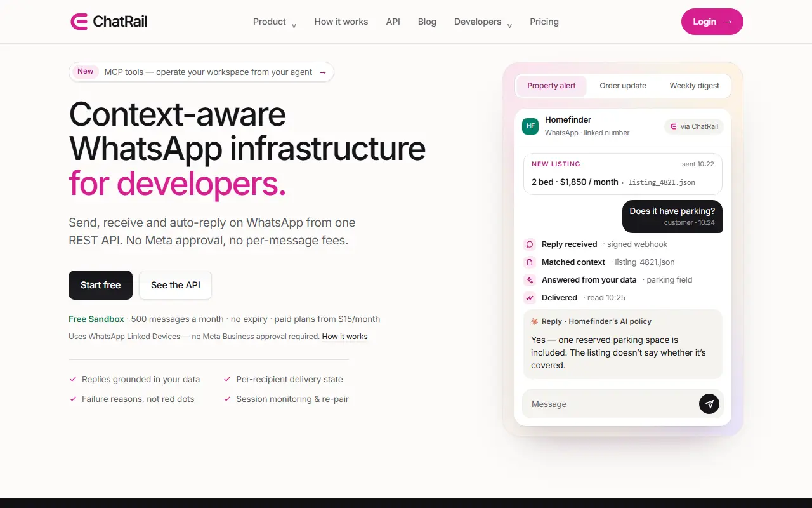Image resolution: width=812 pixels, height=508 pixels.
Task: Click the 'signed webhook' text
Action: coord(638,244)
